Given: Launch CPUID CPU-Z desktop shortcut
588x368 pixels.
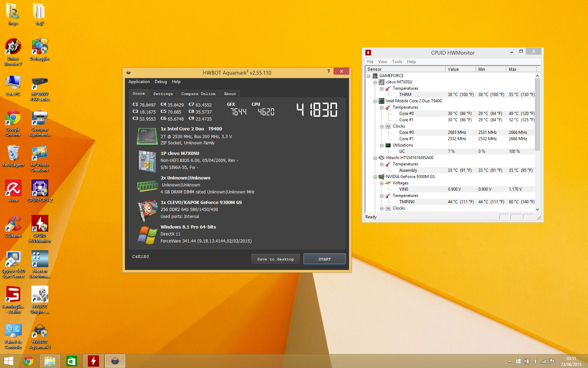Looking at the screenshot, I should click(40, 191).
